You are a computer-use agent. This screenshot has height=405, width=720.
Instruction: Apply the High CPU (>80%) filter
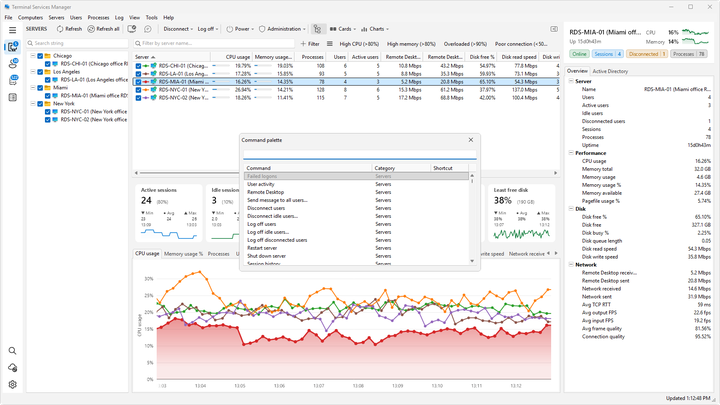[359, 44]
